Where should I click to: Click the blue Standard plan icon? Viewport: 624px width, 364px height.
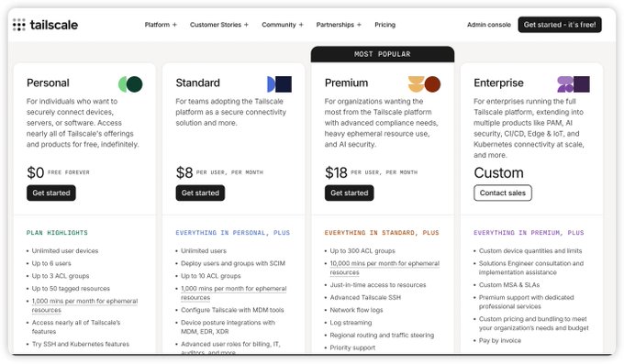click(x=279, y=84)
